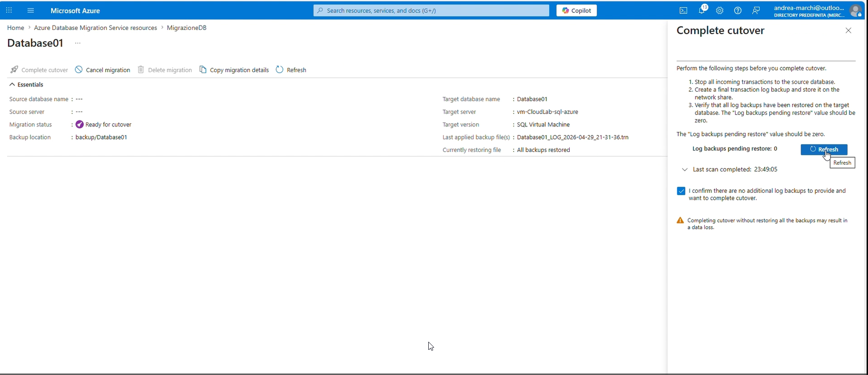Viewport: 868px width, 375px height.
Task: Click Cancel migration in toolbar
Action: 103,70
